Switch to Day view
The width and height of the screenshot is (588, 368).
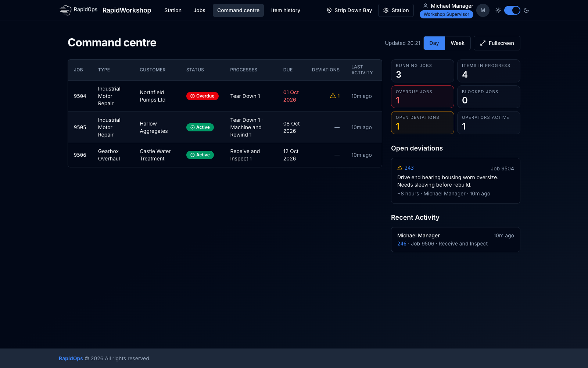(434, 43)
